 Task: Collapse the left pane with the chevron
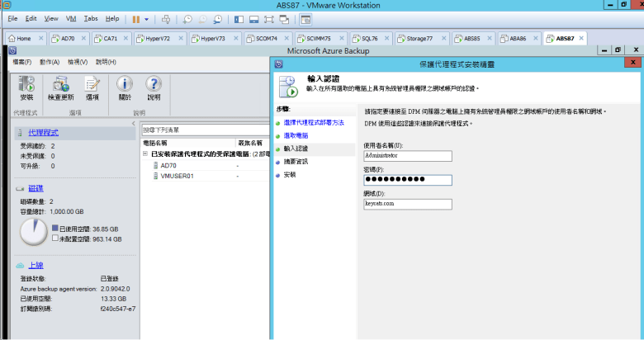point(134,124)
